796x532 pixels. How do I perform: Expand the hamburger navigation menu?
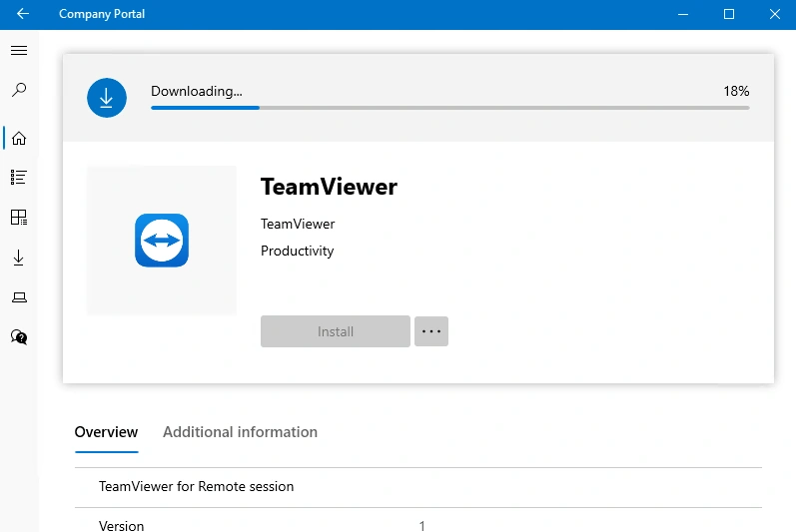(x=19, y=50)
